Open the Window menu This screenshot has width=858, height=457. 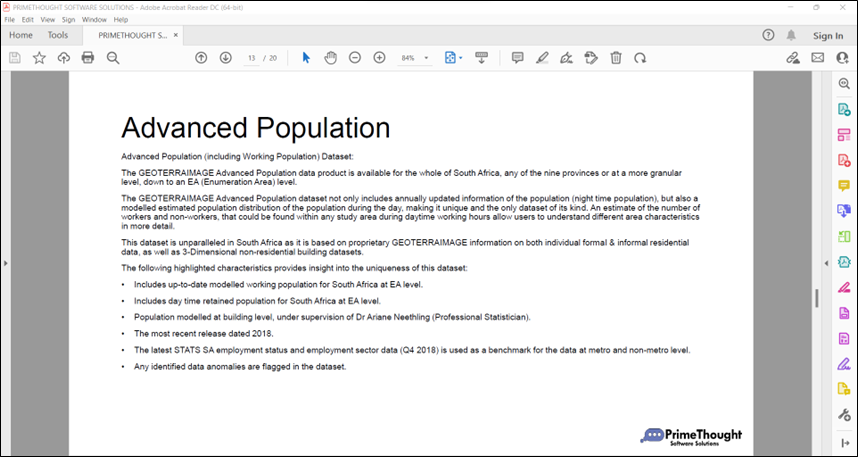point(94,20)
